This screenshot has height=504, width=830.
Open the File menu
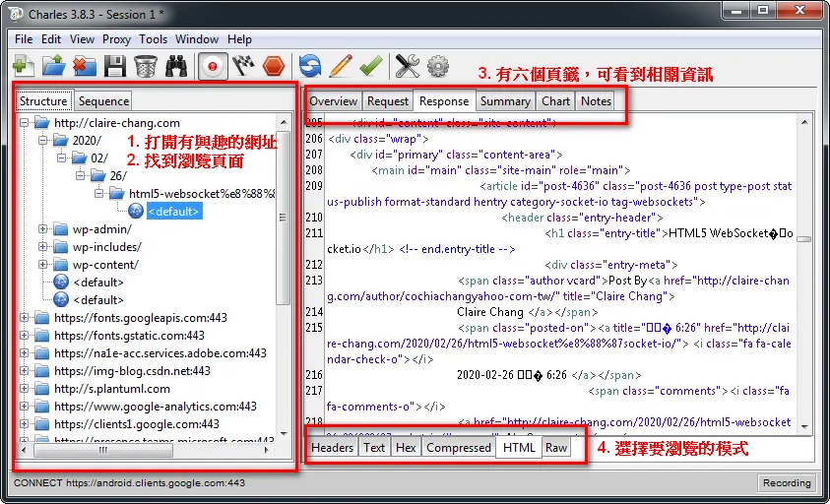point(24,39)
